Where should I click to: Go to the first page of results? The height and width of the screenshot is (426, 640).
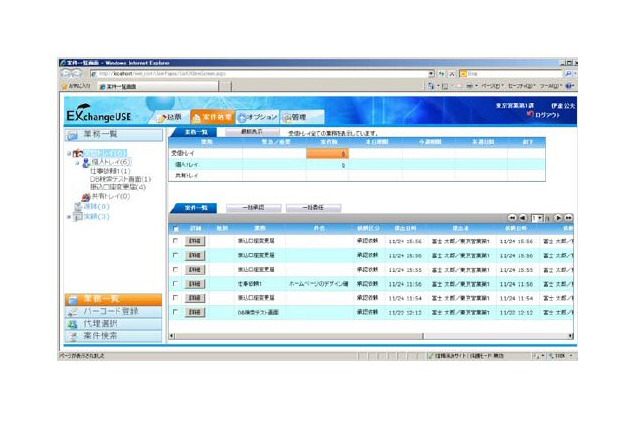click(512, 218)
